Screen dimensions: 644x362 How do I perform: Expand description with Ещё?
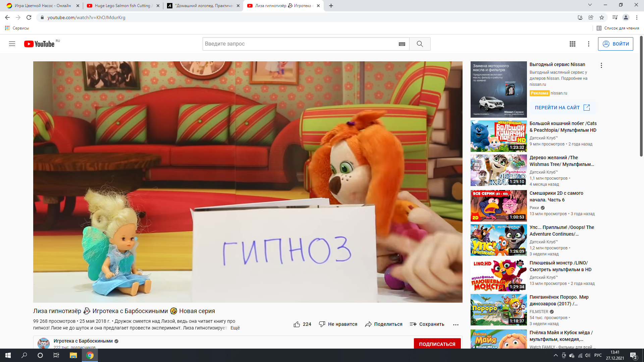point(235,328)
